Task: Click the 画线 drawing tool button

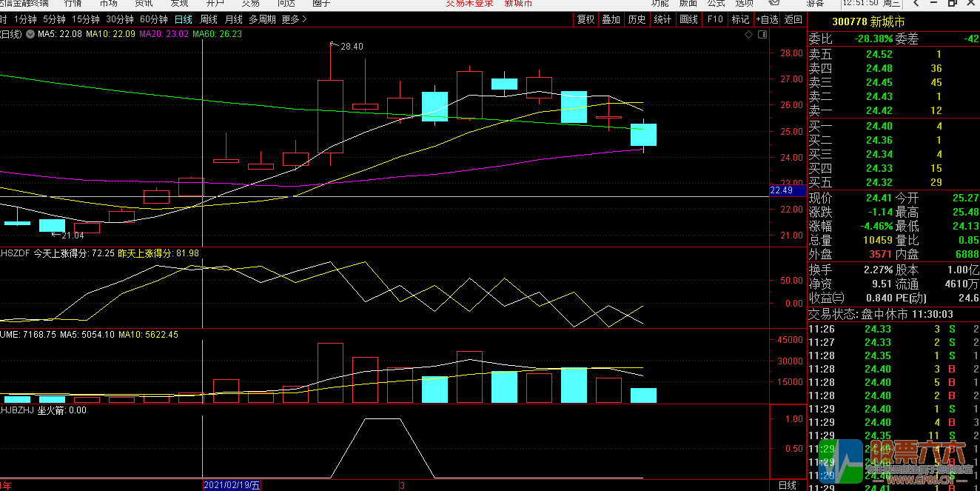Action: tap(688, 19)
